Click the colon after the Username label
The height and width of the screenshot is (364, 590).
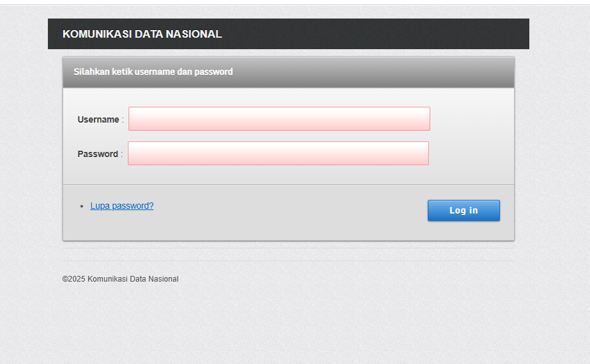(123, 119)
